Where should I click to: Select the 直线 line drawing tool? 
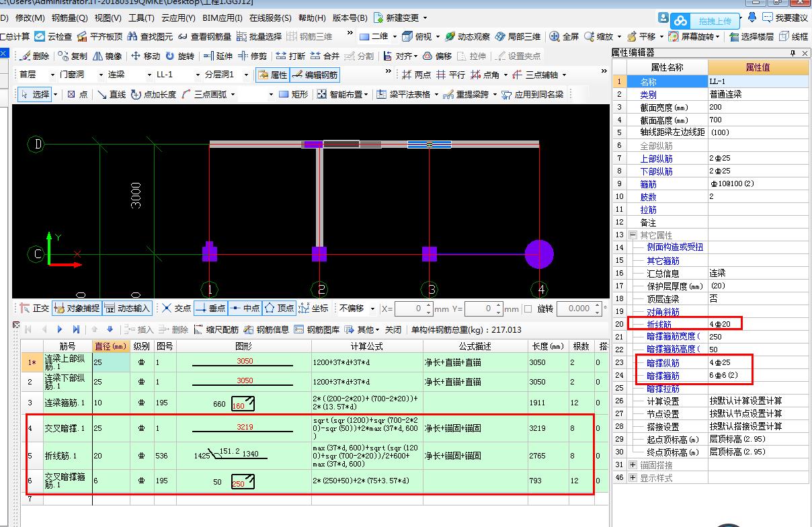click(x=112, y=94)
